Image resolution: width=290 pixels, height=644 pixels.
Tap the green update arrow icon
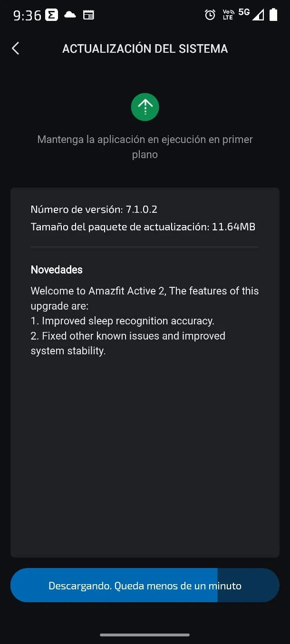(x=145, y=107)
